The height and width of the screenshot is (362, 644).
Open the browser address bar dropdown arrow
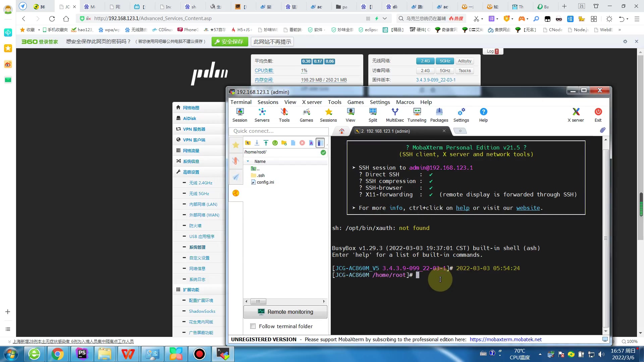tap(385, 18)
